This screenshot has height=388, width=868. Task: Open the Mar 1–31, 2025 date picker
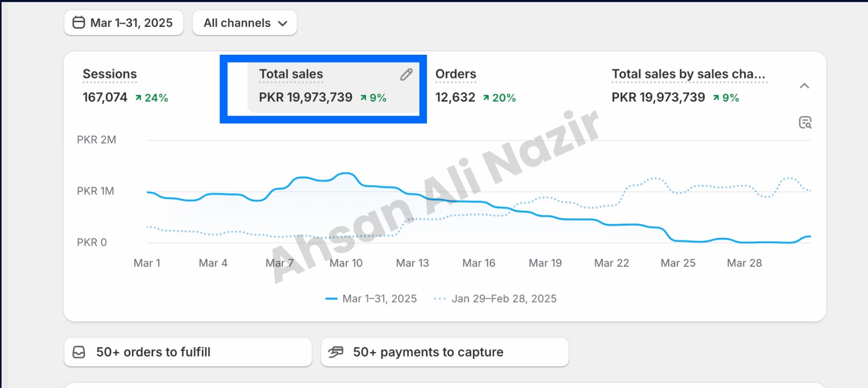[x=124, y=23]
